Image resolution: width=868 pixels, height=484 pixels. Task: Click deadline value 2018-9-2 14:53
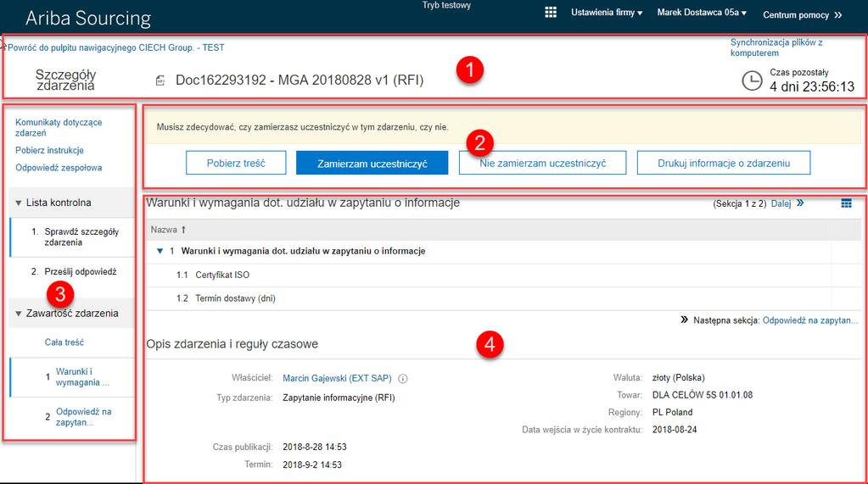312,465
